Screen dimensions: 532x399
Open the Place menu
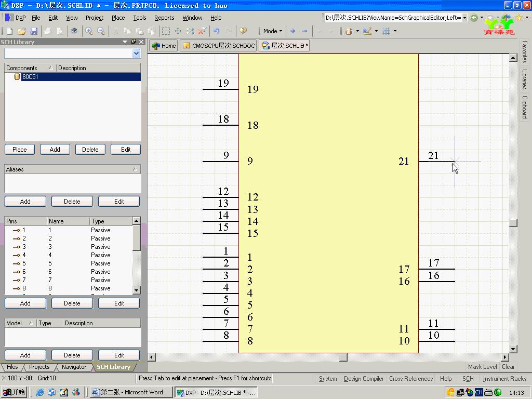click(118, 18)
